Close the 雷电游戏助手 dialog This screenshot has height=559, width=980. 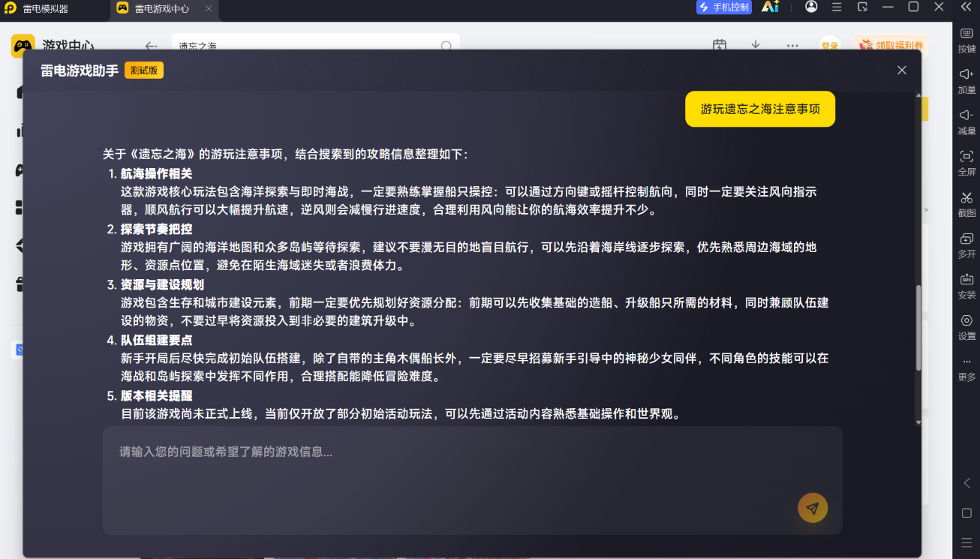click(902, 70)
